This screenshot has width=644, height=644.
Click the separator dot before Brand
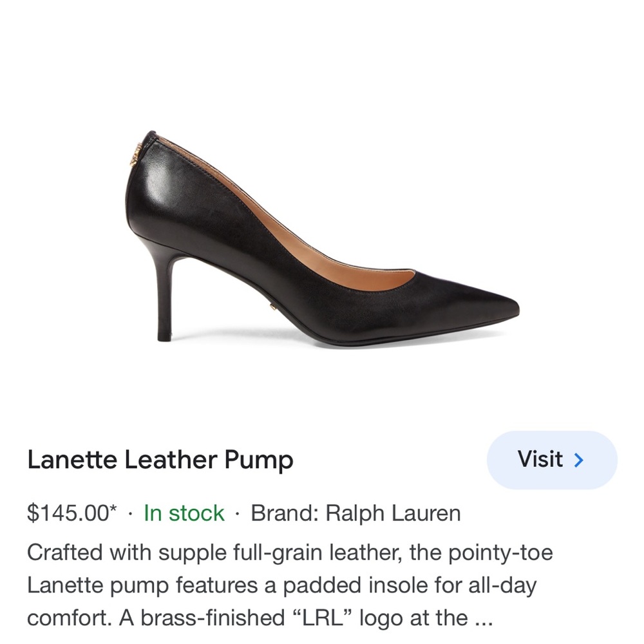coord(236,513)
